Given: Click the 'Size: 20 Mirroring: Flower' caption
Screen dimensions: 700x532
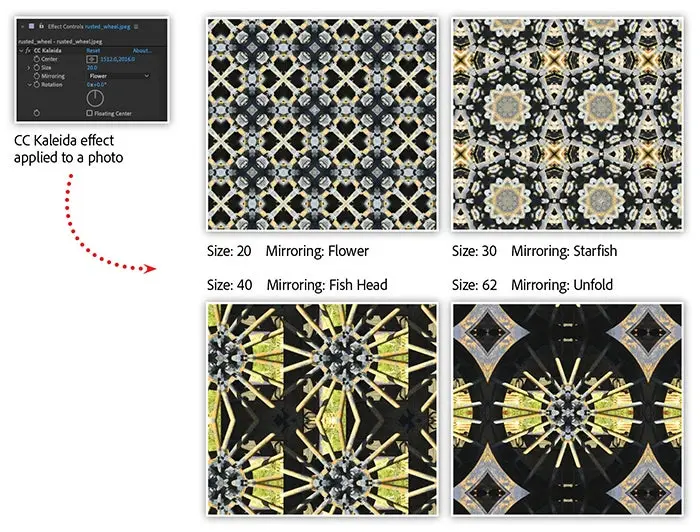Looking at the screenshot, I should 288,251.
